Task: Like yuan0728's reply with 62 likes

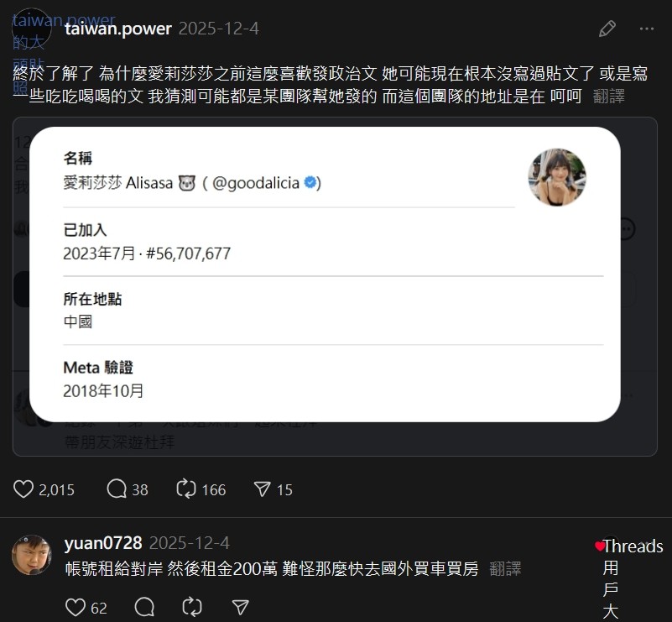Action: click(76, 608)
